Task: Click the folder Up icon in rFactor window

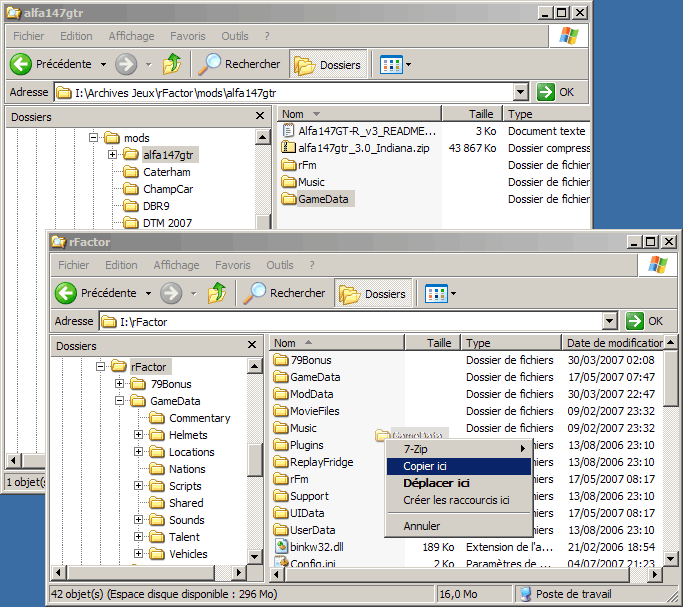Action: (x=217, y=293)
